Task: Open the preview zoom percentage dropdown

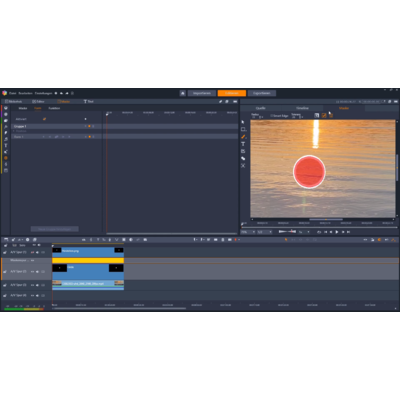Action: (x=248, y=232)
